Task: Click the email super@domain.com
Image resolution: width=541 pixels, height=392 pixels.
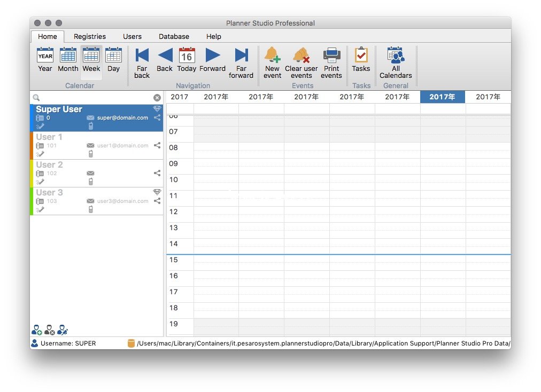Action: point(122,117)
